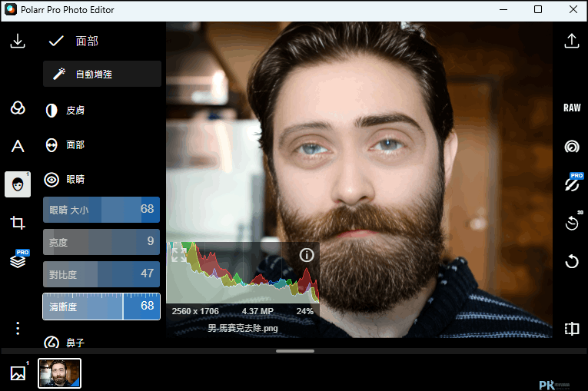Open the photo library image icon

pos(18,373)
